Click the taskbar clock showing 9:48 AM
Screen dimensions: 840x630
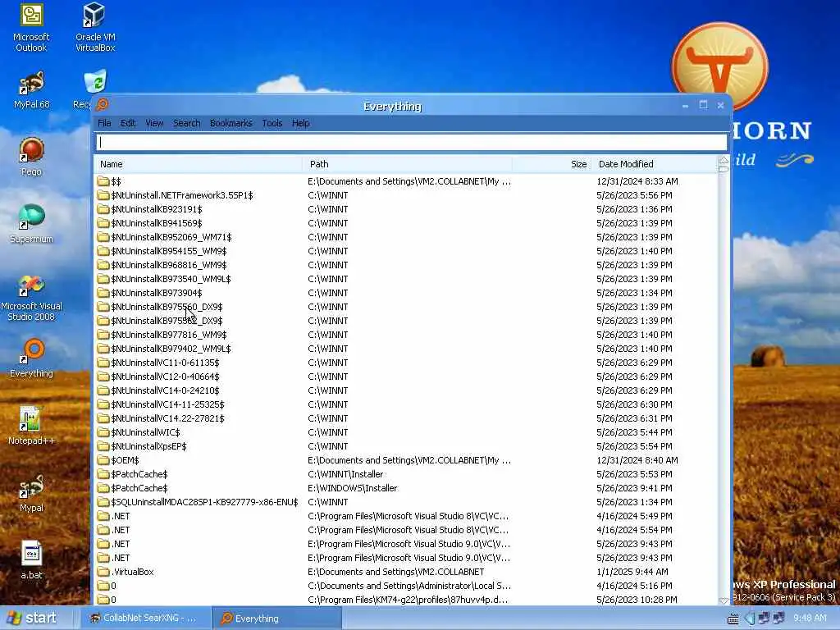click(x=810, y=619)
